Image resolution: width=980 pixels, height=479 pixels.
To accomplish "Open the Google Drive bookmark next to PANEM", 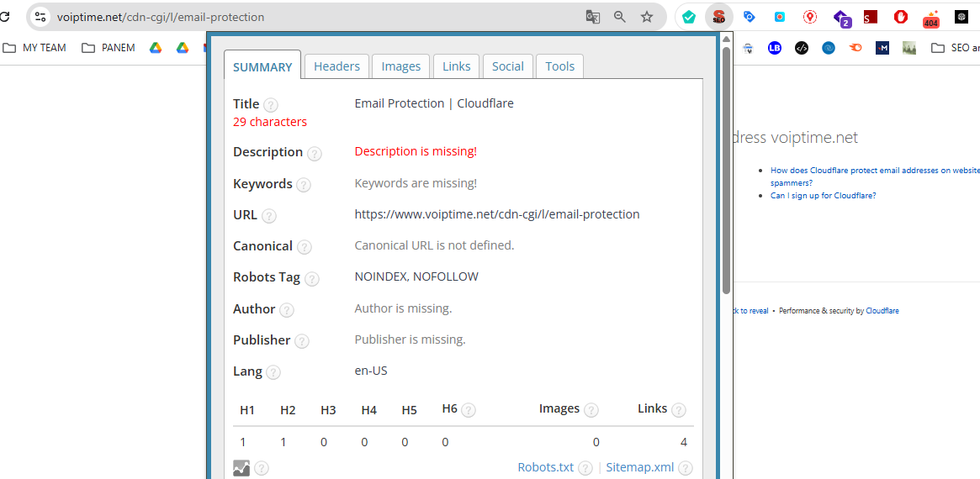I will 156,47.
